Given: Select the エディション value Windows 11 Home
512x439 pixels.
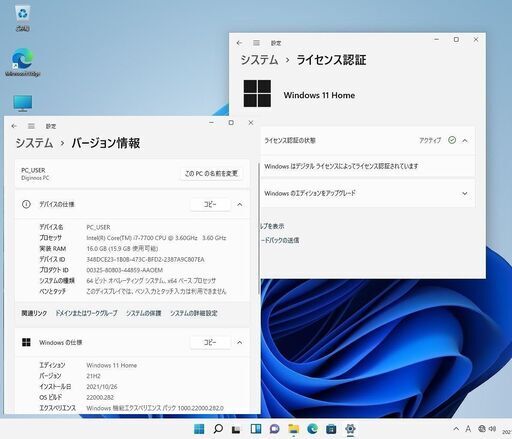Looking at the screenshot, I should tap(112, 365).
